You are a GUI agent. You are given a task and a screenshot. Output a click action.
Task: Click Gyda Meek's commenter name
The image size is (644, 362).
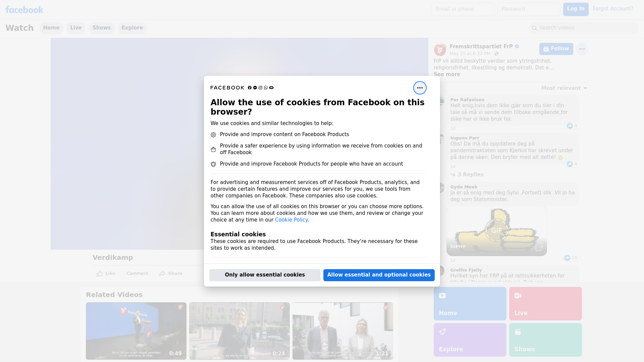[464, 187]
